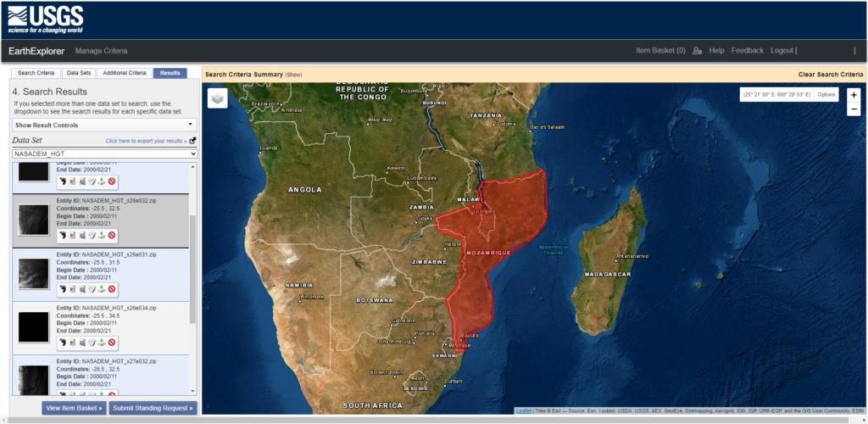Viewport: 868px width, 424px height.
Task: Open the map coordinate Options menu
Action: 826,95
